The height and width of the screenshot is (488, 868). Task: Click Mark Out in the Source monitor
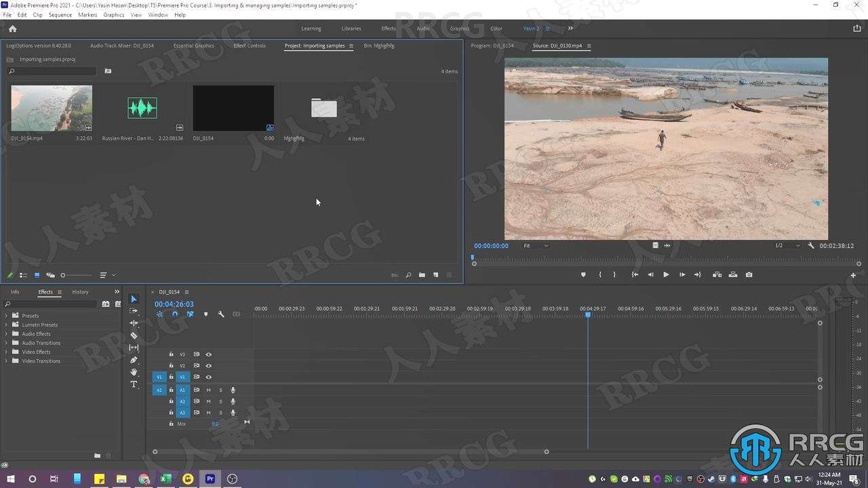pos(614,274)
